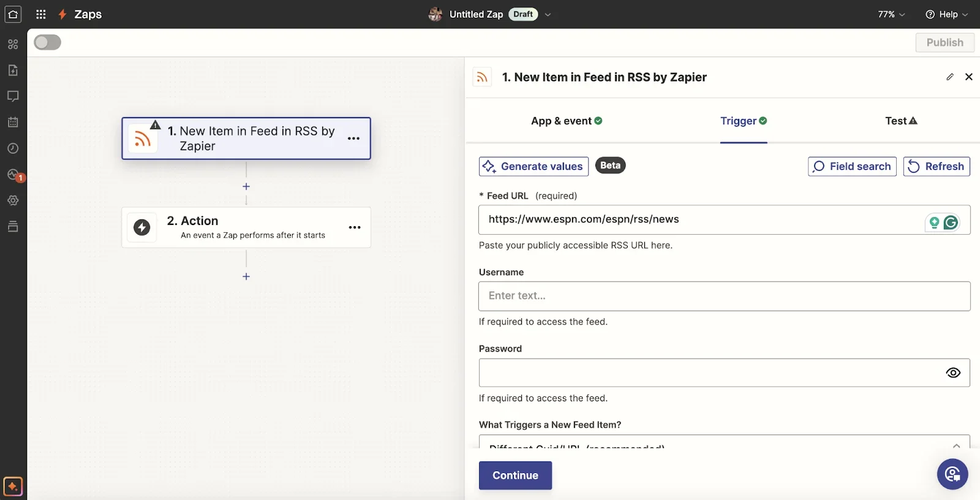Open the Zap settings gear icon

[13, 200]
